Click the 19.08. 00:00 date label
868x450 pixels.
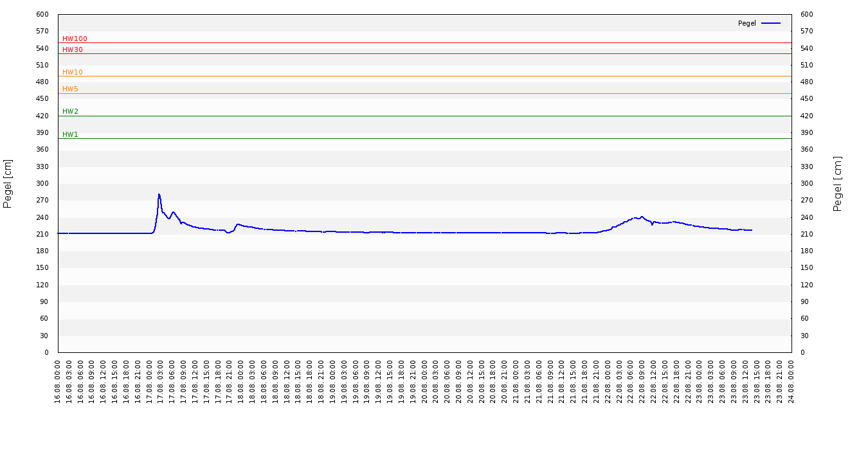(x=333, y=381)
